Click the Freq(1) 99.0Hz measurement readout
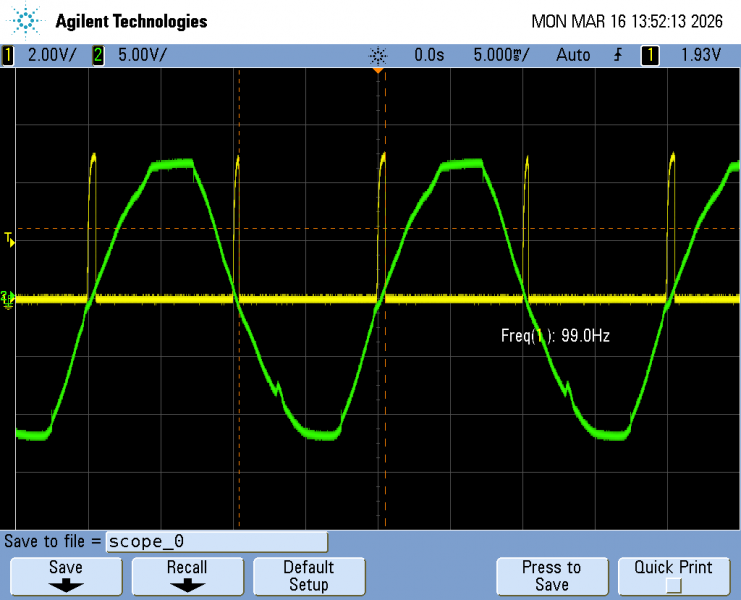741x600 pixels. [x=555, y=336]
